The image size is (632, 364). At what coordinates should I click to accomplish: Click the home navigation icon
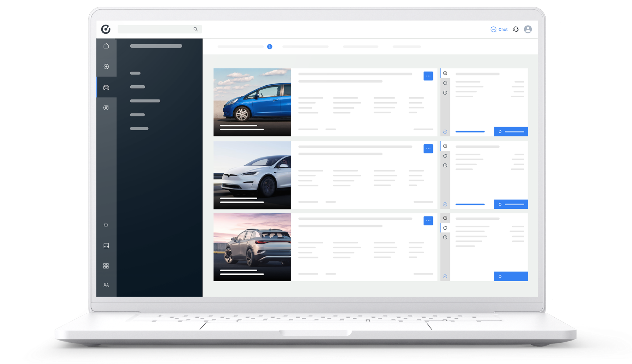point(107,46)
